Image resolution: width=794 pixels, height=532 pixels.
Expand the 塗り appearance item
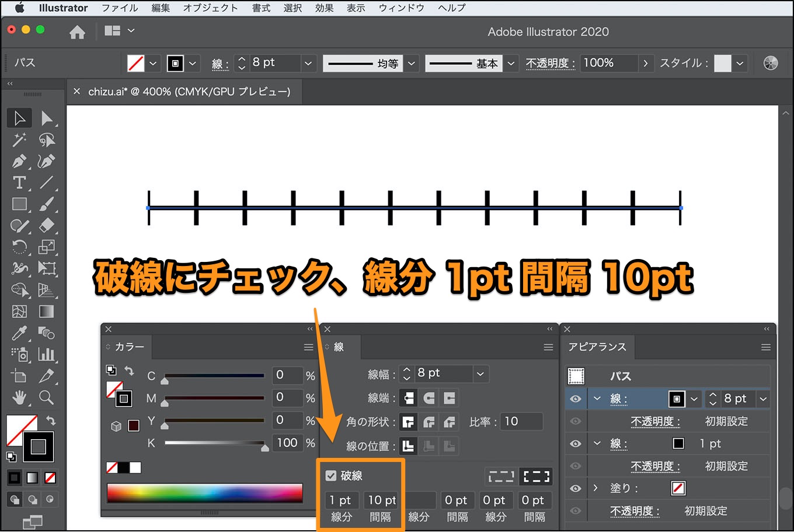click(x=595, y=488)
